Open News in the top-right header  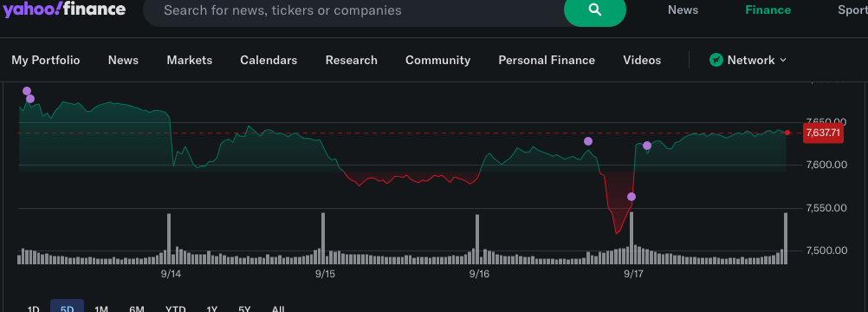tap(683, 10)
